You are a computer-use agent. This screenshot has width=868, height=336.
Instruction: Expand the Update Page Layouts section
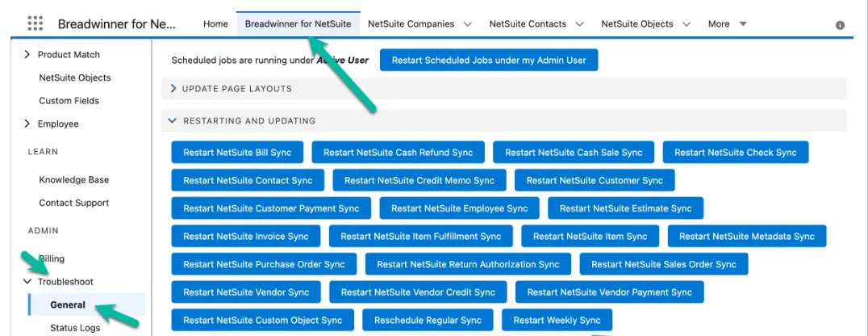pyautogui.click(x=173, y=89)
